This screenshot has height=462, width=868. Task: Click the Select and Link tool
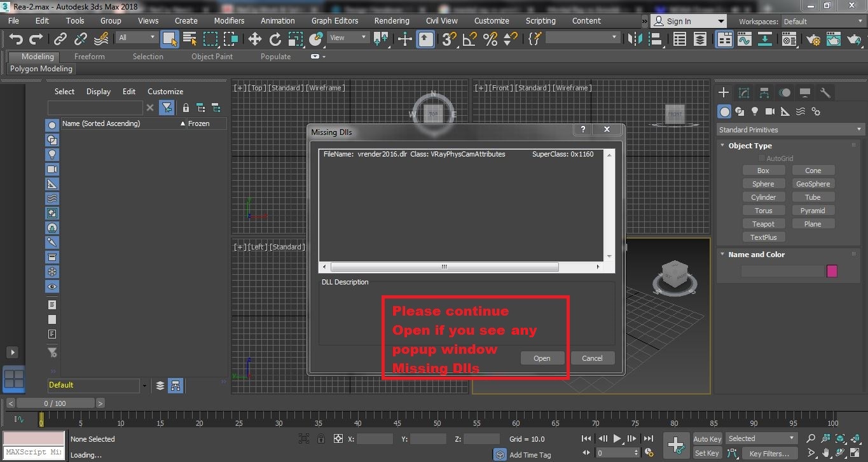coord(60,39)
